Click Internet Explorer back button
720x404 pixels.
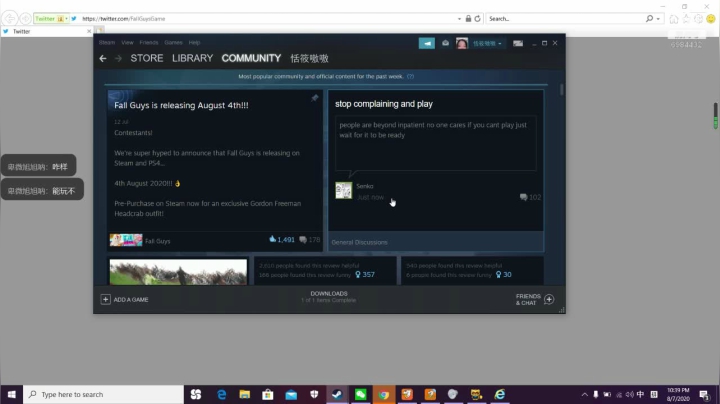click(x=9, y=19)
